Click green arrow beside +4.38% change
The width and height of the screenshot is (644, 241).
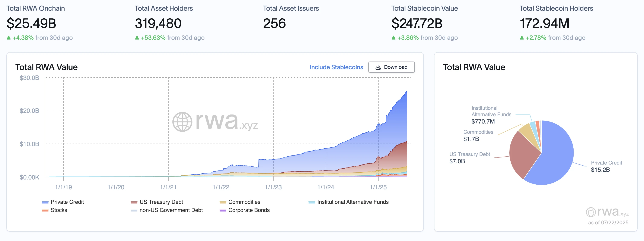9,38
